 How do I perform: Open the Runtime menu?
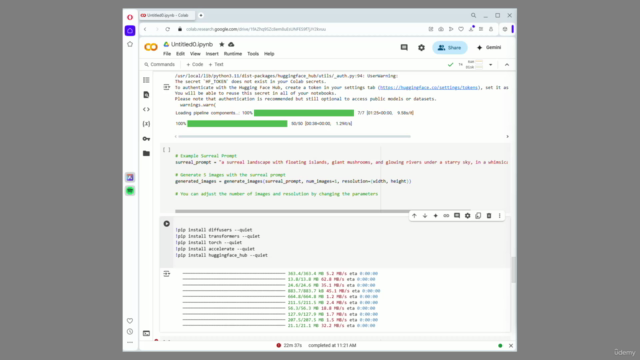(233, 54)
